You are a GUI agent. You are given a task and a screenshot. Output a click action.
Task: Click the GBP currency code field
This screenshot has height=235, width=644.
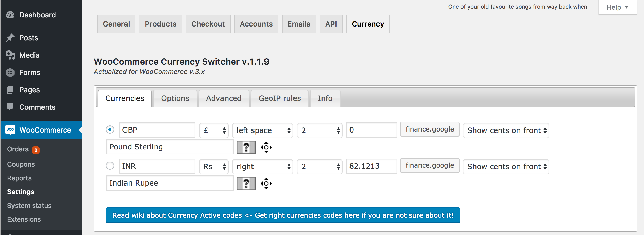pos(157,130)
